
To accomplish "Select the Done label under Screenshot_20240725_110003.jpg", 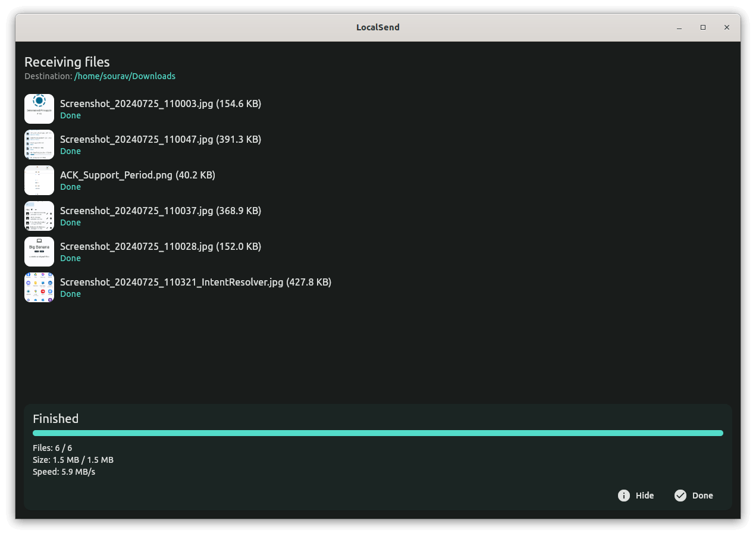I will pyautogui.click(x=70, y=115).
